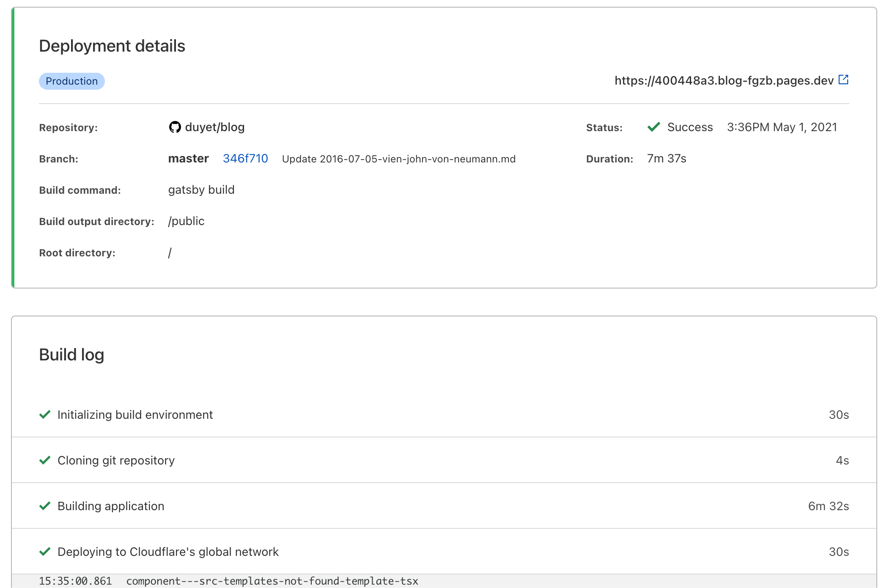
Task: Collapse Deploying to Cloudflare's global network step
Action: coord(168,552)
